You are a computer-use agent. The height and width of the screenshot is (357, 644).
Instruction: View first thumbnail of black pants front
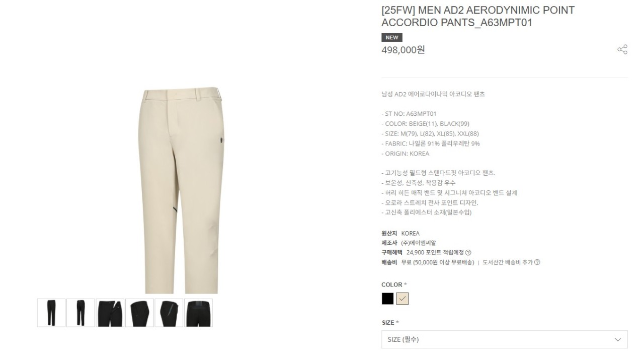click(x=51, y=313)
